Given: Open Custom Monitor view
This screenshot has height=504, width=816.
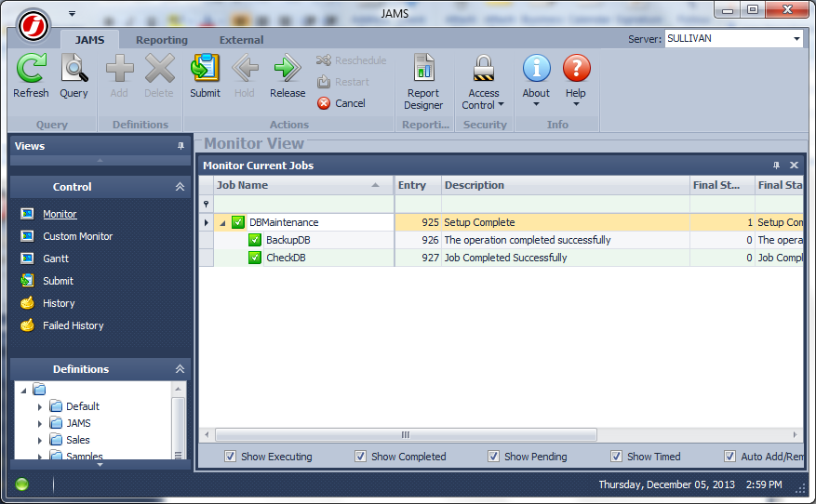Looking at the screenshot, I should (x=78, y=236).
